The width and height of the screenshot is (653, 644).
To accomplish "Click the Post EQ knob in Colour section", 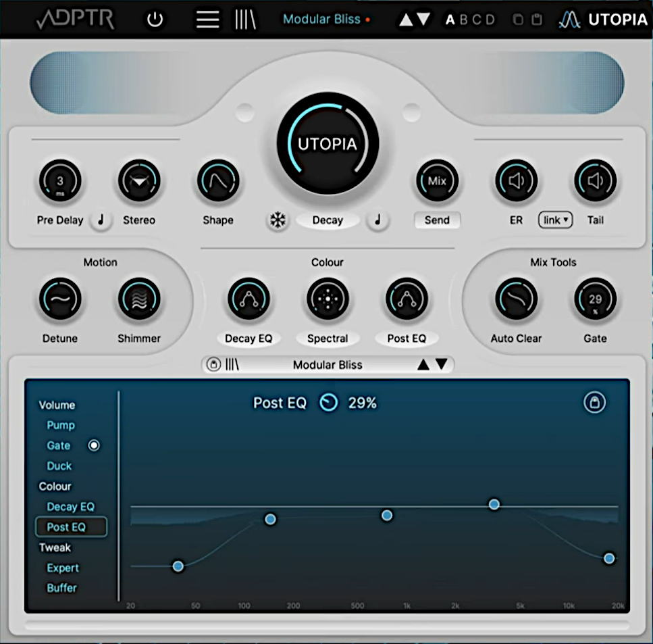I will [x=407, y=299].
